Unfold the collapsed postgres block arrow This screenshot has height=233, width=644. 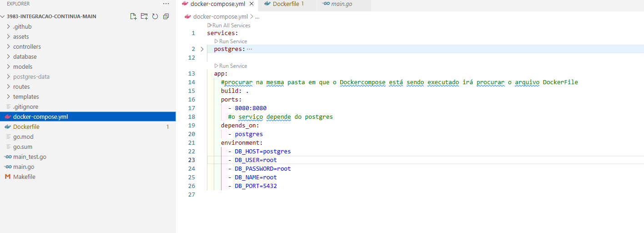tap(202, 49)
